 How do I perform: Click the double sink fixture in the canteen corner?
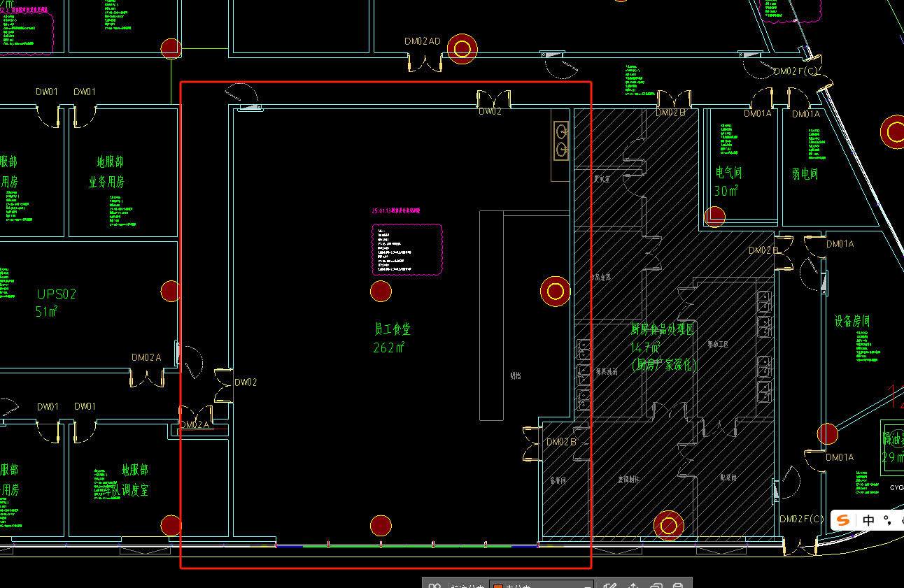[x=560, y=141]
